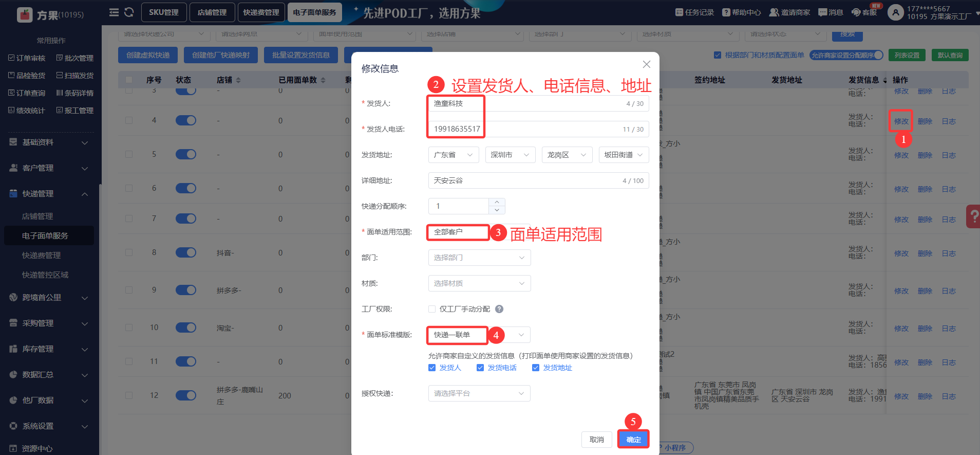This screenshot has height=455, width=980.
Task: Open the 龙岗区 district dropdown
Action: pyautogui.click(x=567, y=155)
